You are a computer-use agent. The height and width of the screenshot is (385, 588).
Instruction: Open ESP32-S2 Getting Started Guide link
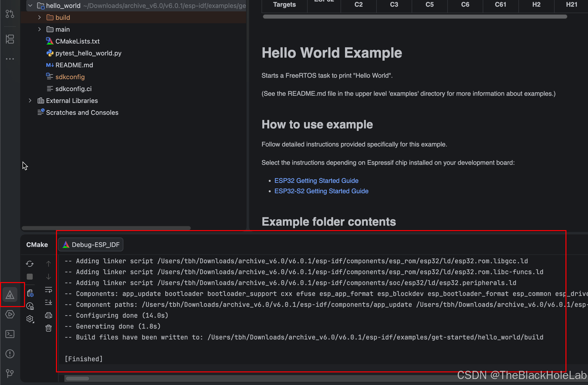click(321, 191)
